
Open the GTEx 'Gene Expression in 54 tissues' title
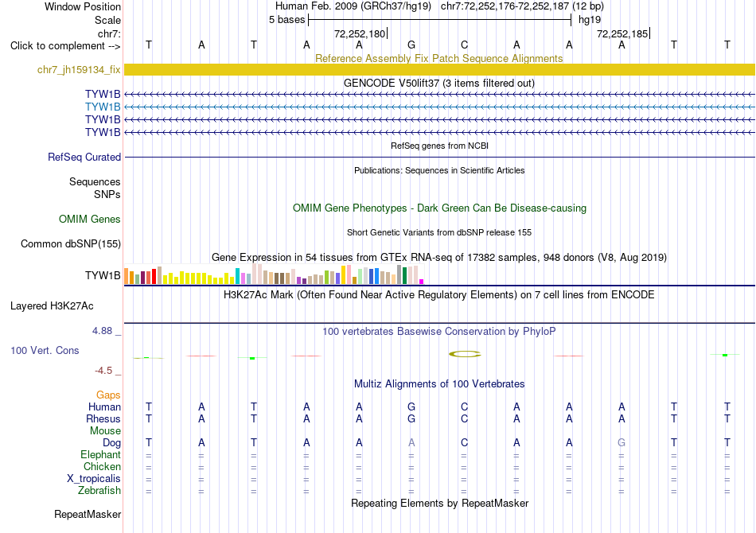pos(438,257)
